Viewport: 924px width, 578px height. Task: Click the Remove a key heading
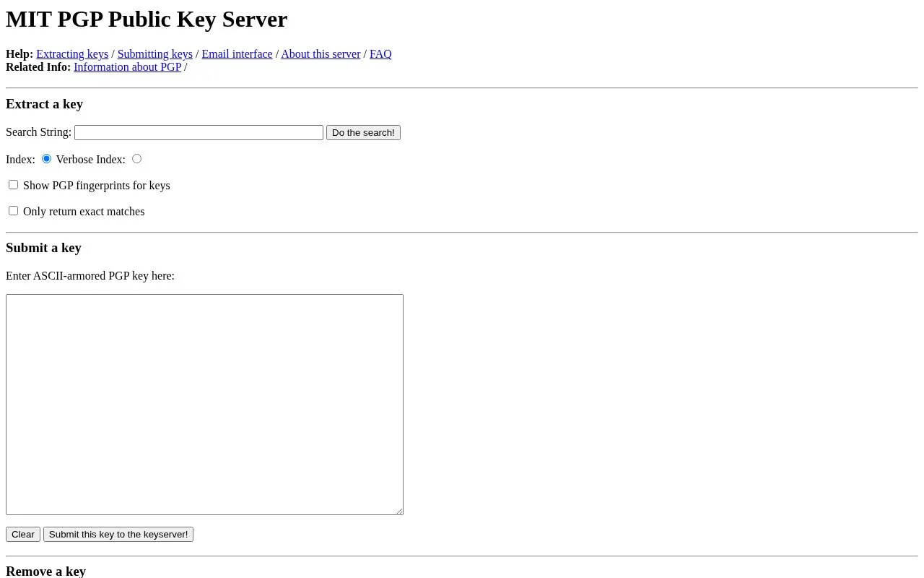point(45,571)
